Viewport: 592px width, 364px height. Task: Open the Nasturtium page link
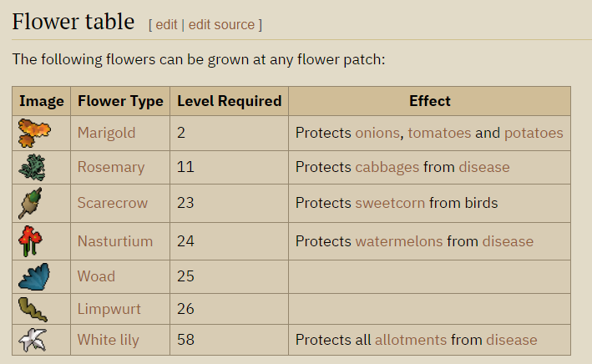coord(115,241)
